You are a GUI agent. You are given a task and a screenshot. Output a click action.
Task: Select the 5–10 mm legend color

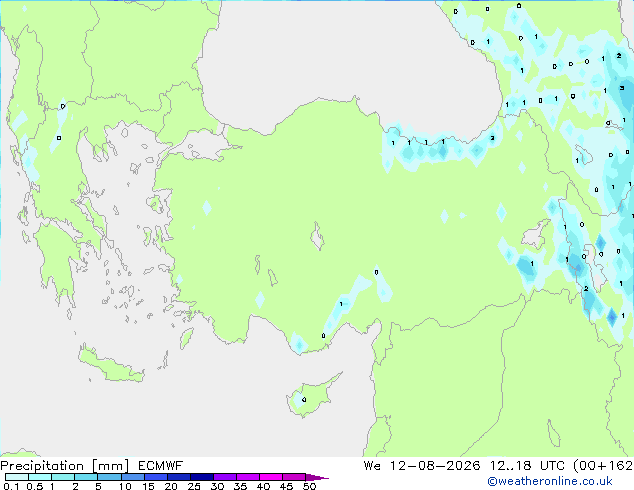pos(109,477)
